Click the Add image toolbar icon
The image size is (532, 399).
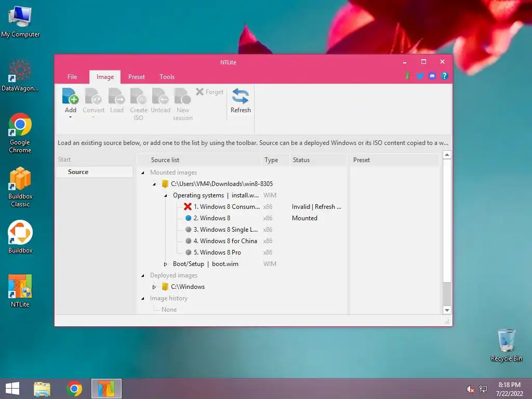[x=70, y=96]
